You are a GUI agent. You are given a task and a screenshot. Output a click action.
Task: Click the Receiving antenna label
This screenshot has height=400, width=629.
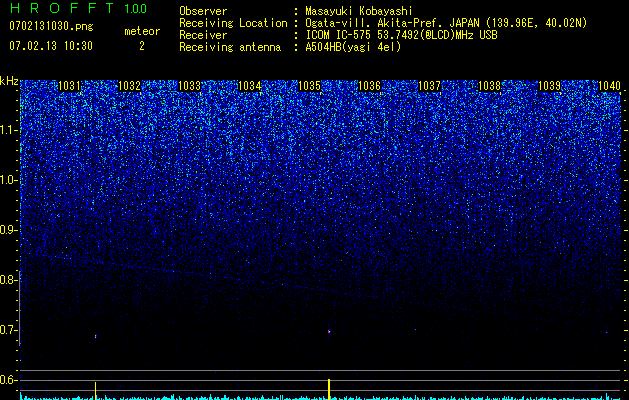[230, 47]
